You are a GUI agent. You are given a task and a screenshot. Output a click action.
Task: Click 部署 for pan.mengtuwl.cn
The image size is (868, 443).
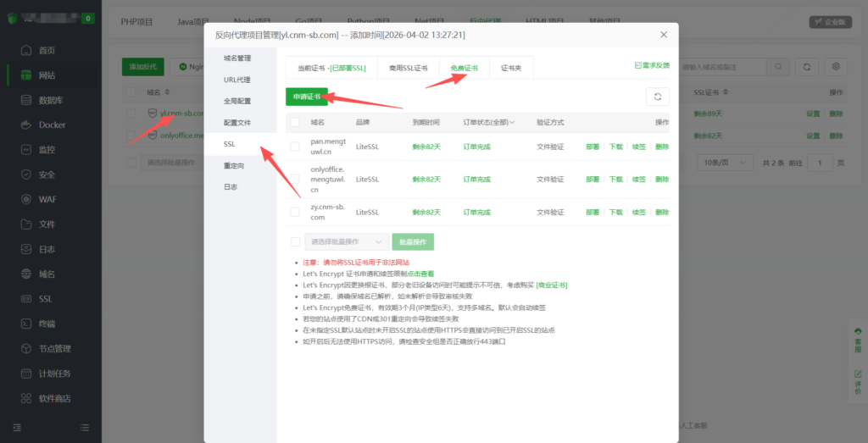593,147
